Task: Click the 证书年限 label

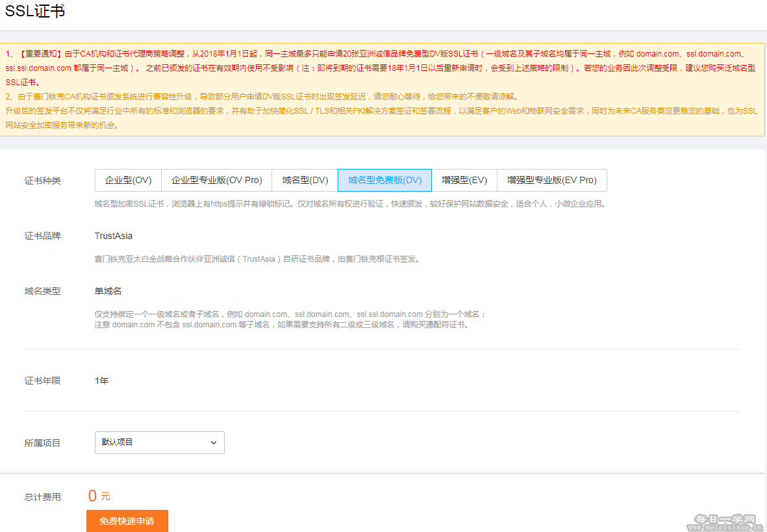Action: click(43, 381)
